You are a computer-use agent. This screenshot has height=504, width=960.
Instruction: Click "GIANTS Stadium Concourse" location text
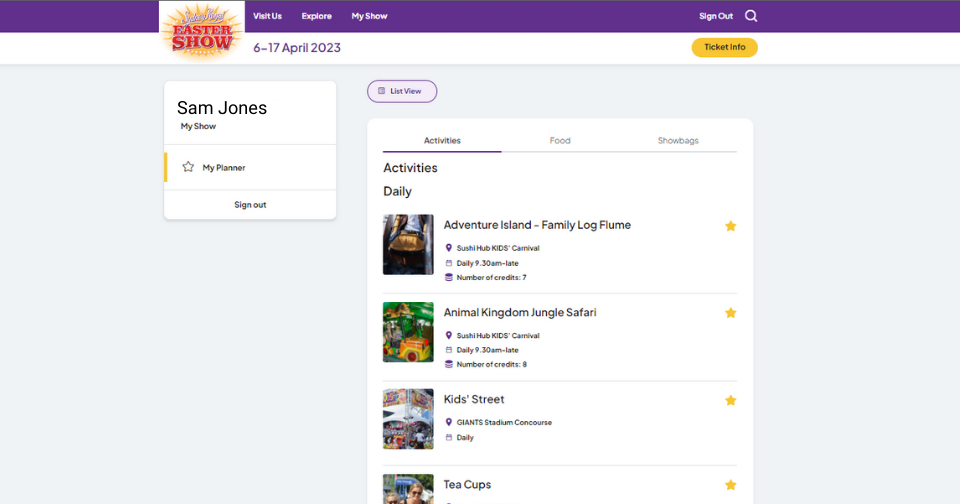504,422
